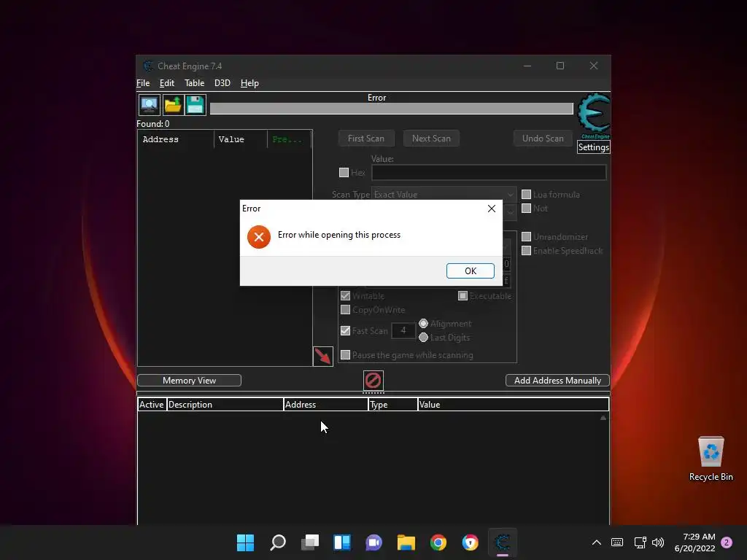The image size is (747, 560).
Task: Click the volume speaker tray icon
Action: (x=658, y=542)
